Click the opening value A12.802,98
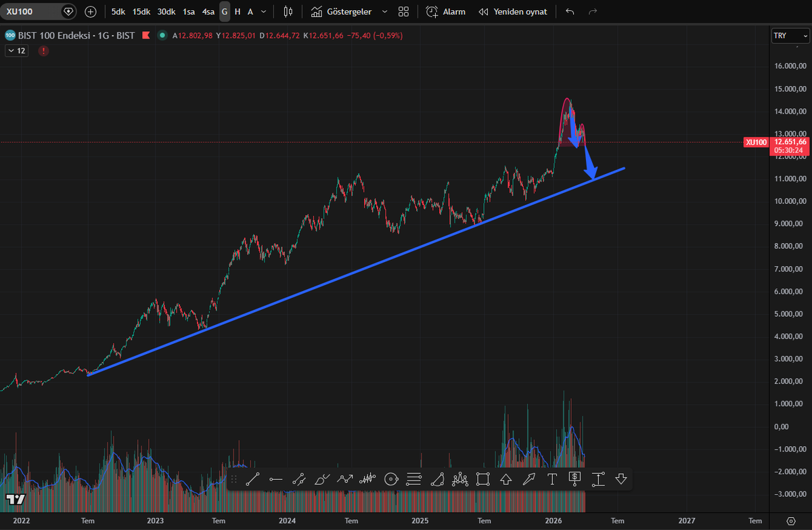 pos(193,35)
